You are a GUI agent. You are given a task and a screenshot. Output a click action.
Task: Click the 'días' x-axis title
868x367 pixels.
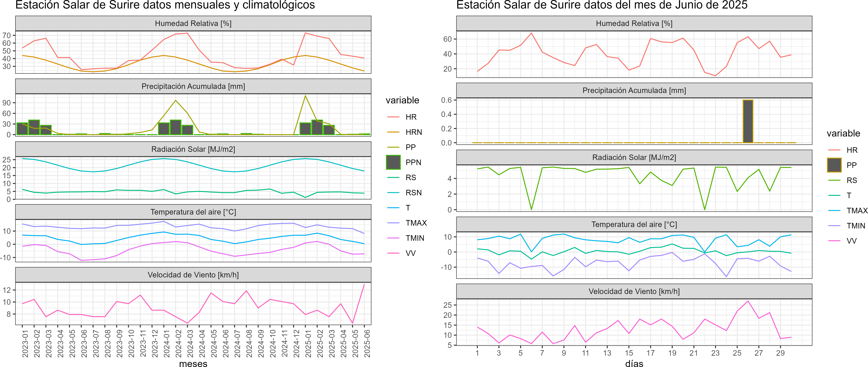[634, 364]
